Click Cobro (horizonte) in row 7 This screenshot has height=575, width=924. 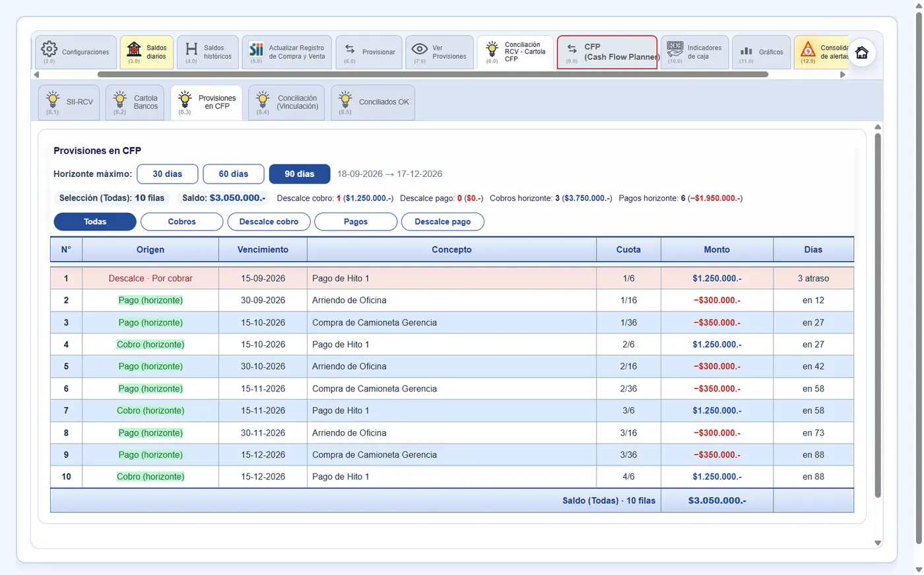(x=150, y=411)
